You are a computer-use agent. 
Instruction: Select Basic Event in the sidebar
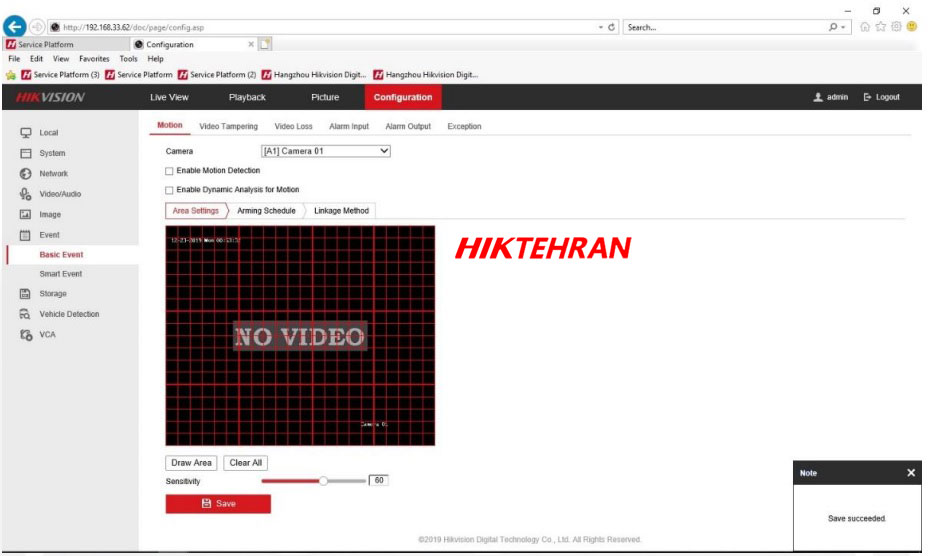pos(61,255)
